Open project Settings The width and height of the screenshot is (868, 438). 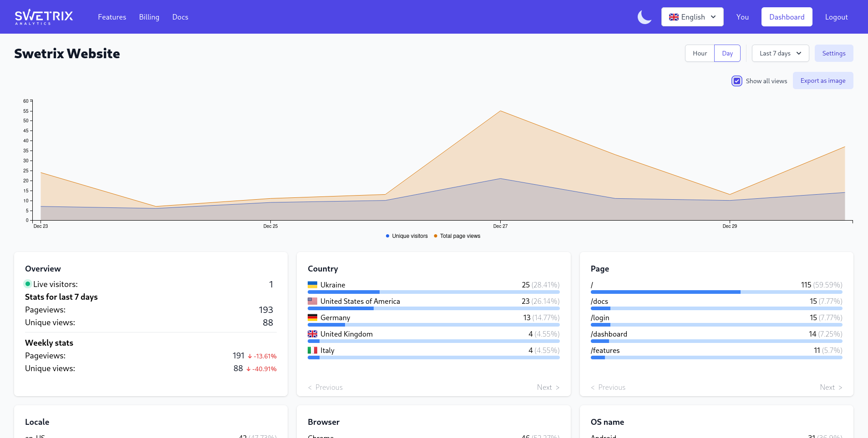[x=833, y=53]
